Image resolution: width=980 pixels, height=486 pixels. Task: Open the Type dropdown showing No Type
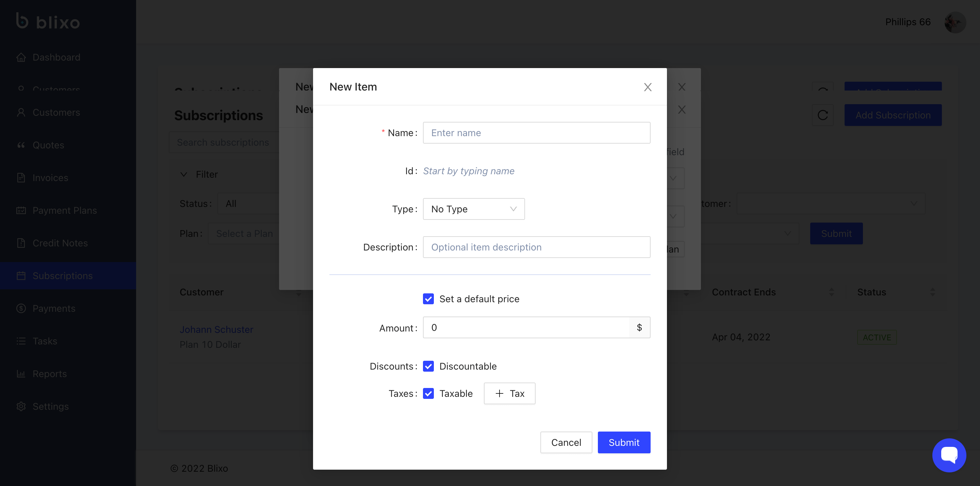pos(474,209)
